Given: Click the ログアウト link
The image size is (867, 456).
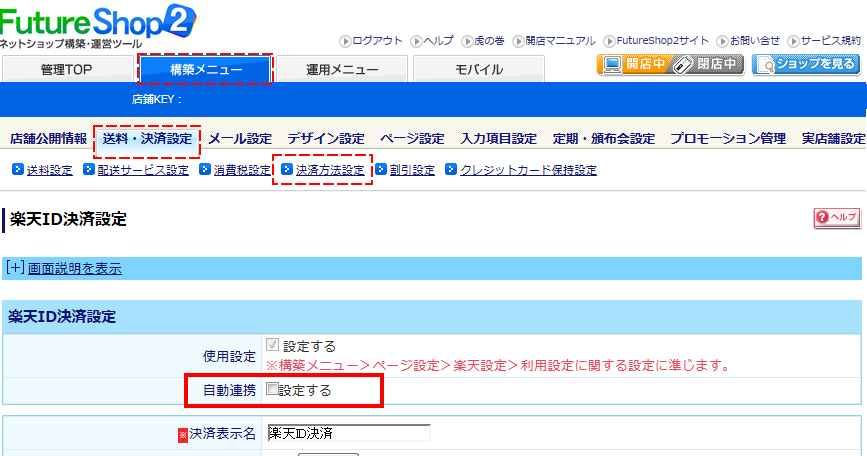Looking at the screenshot, I should point(377,41).
